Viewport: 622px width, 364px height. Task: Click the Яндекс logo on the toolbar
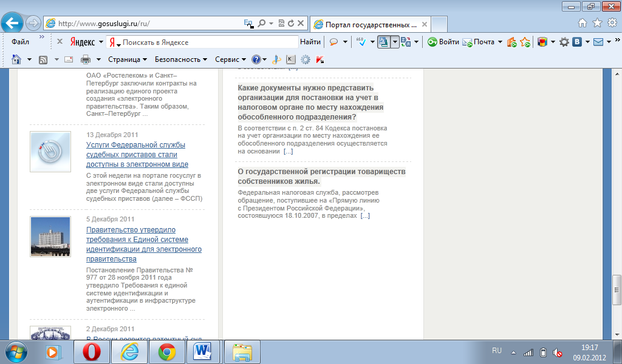coord(83,42)
